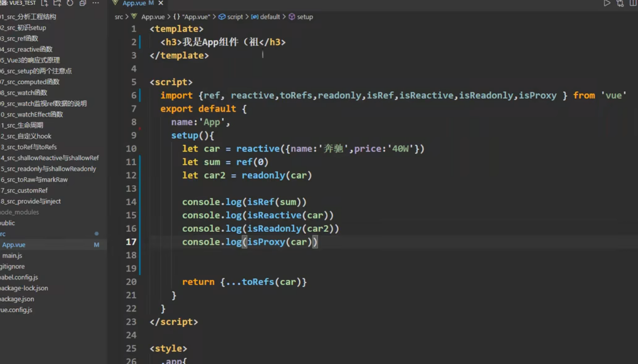Click the New File icon in explorer header
The image size is (638, 364).
tap(44, 3)
